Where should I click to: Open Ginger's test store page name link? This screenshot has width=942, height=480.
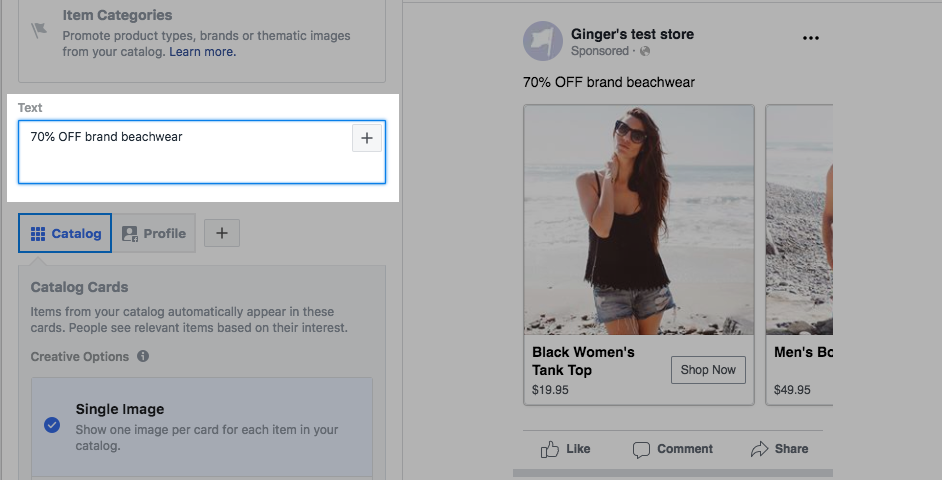[632, 34]
